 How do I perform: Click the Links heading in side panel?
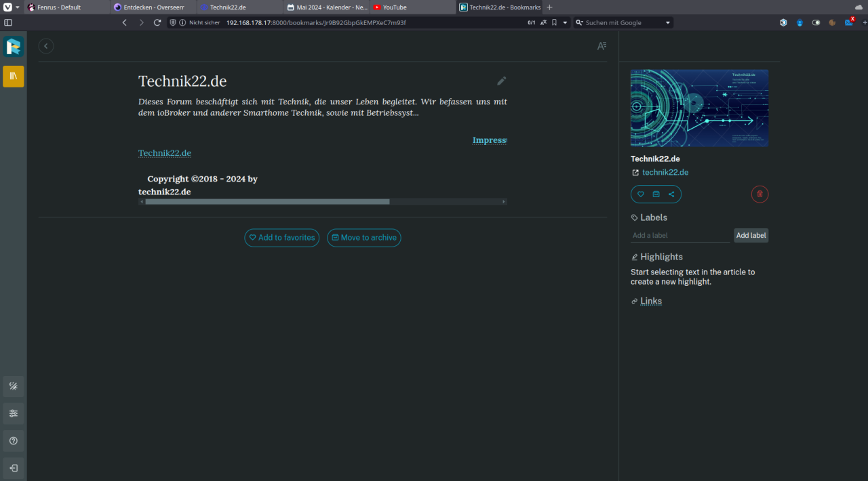651,301
